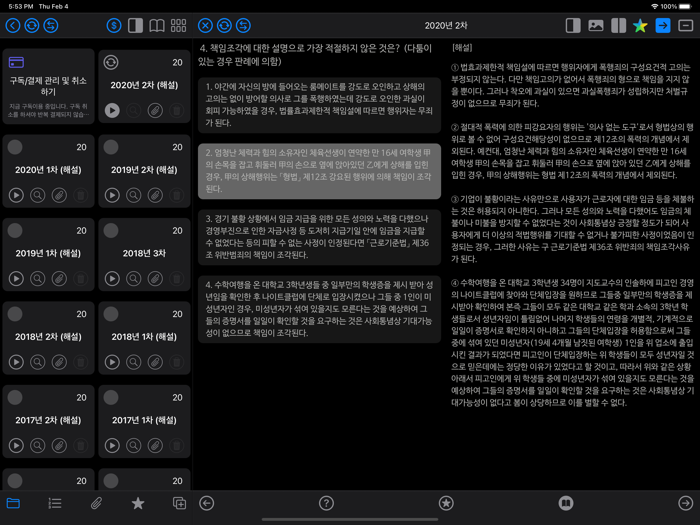
Task: Tap the question mark help icon
Action: pyautogui.click(x=326, y=503)
